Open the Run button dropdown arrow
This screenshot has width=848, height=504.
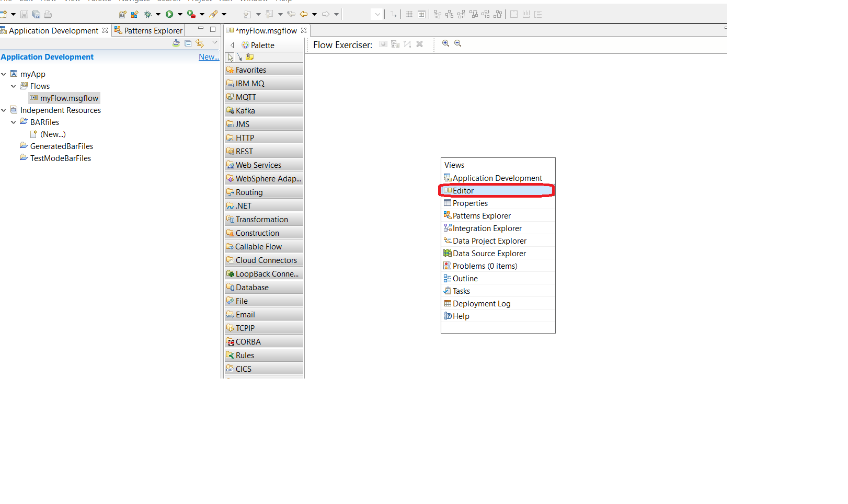point(180,14)
